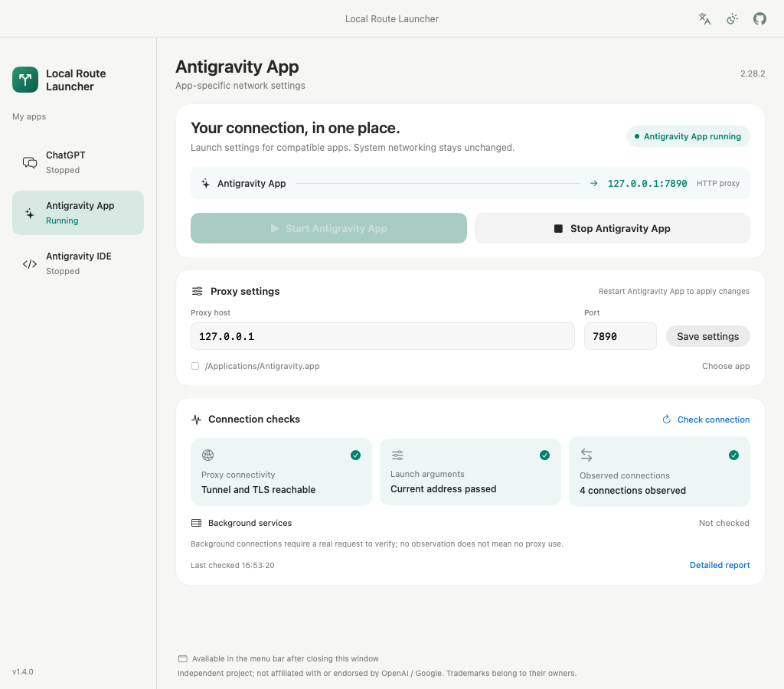The height and width of the screenshot is (689, 784).
Task: Open the language translation icon
Action: click(704, 19)
